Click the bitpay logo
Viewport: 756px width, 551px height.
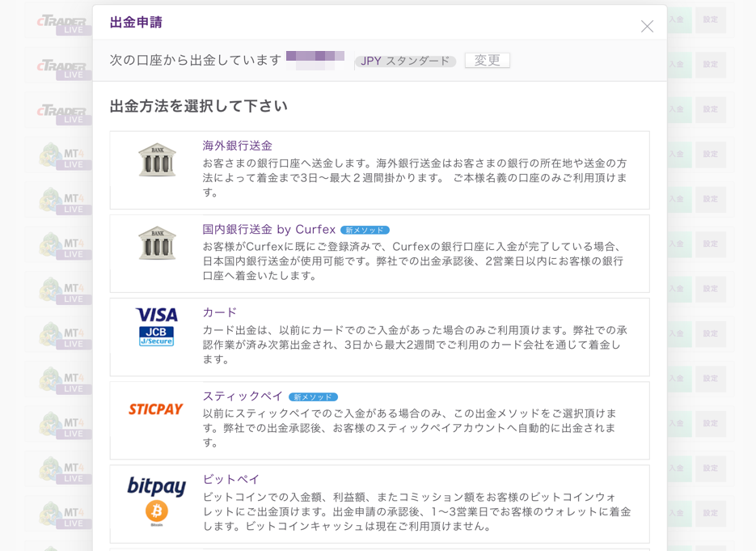click(x=157, y=485)
